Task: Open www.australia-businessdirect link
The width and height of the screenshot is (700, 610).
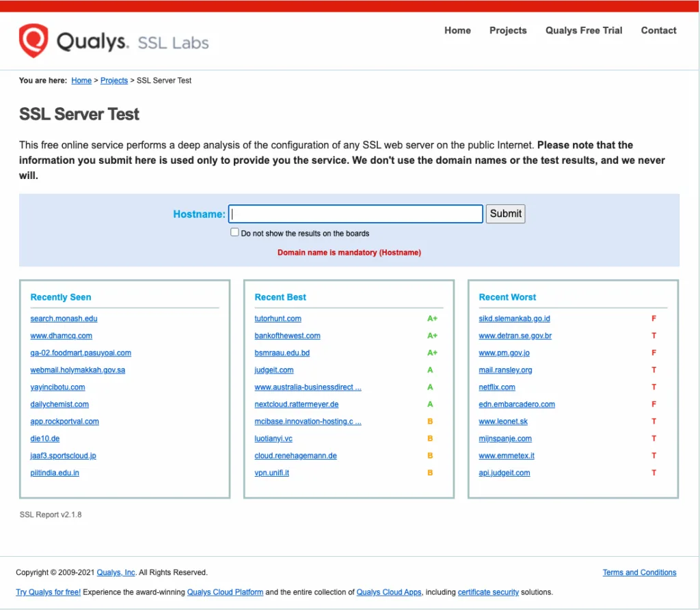Action: pyautogui.click(x=308, y=387)
